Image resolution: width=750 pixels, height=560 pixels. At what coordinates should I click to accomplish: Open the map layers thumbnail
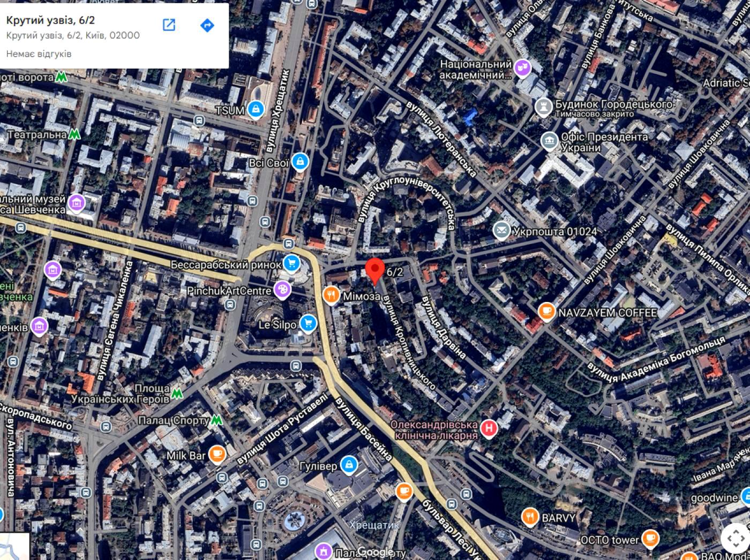[x=14, y=547]
